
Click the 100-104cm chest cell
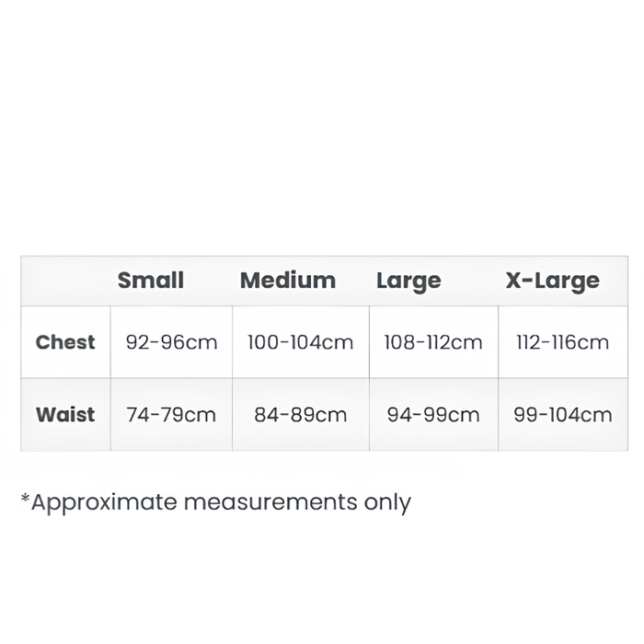pos(301,342)
